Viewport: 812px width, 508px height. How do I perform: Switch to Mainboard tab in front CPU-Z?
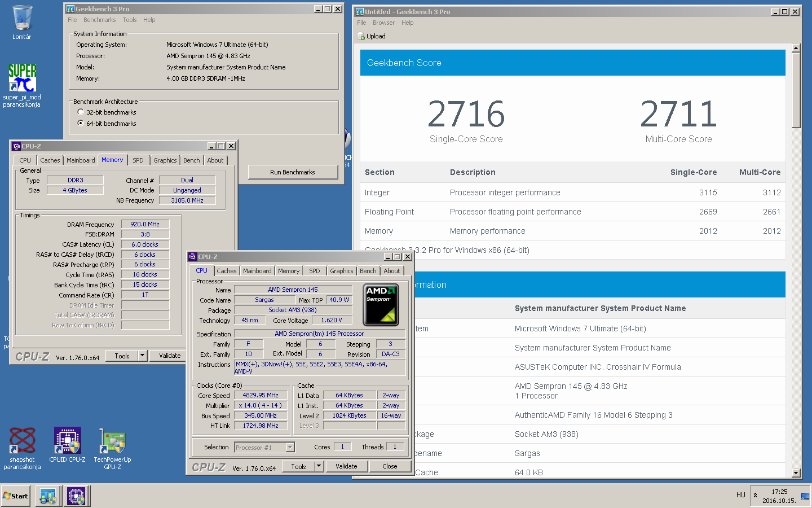257,271
